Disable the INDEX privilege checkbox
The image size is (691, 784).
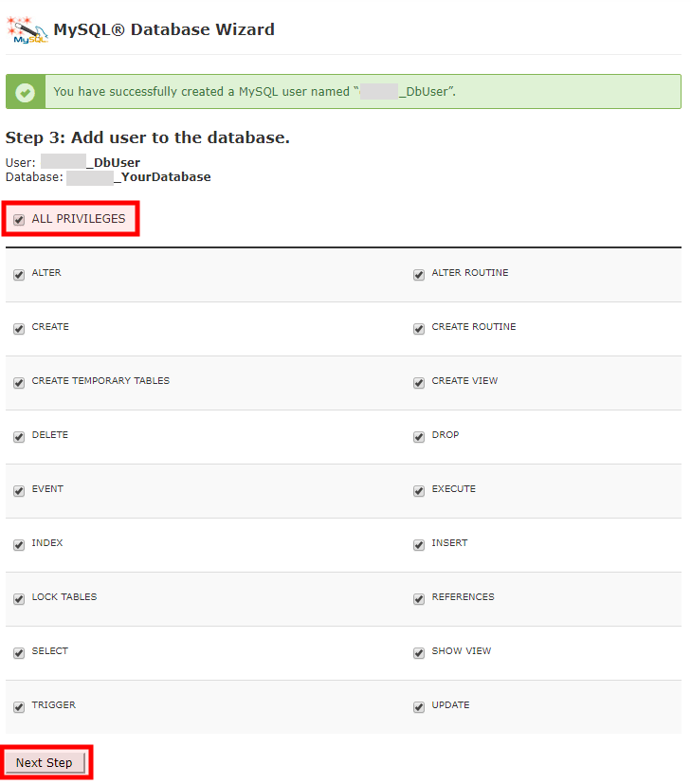19,545
